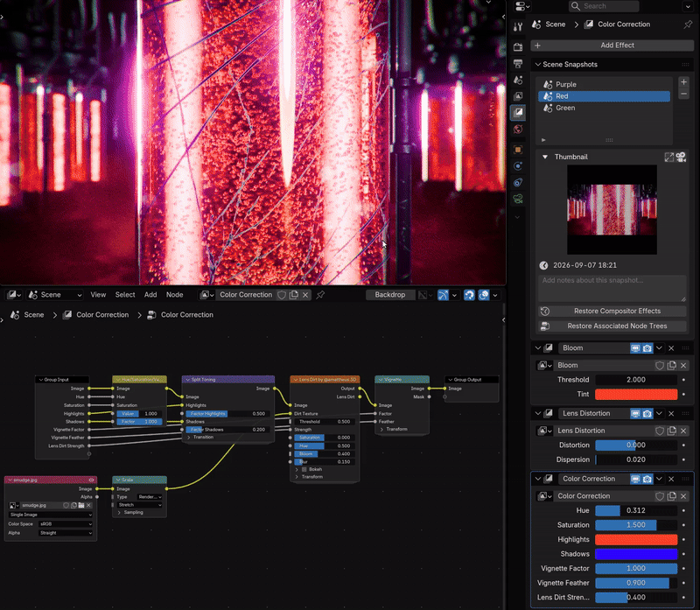Screen dimensions: 700x610
Task: Remove the Lens Distortion effect
Action: coord(671,413)
